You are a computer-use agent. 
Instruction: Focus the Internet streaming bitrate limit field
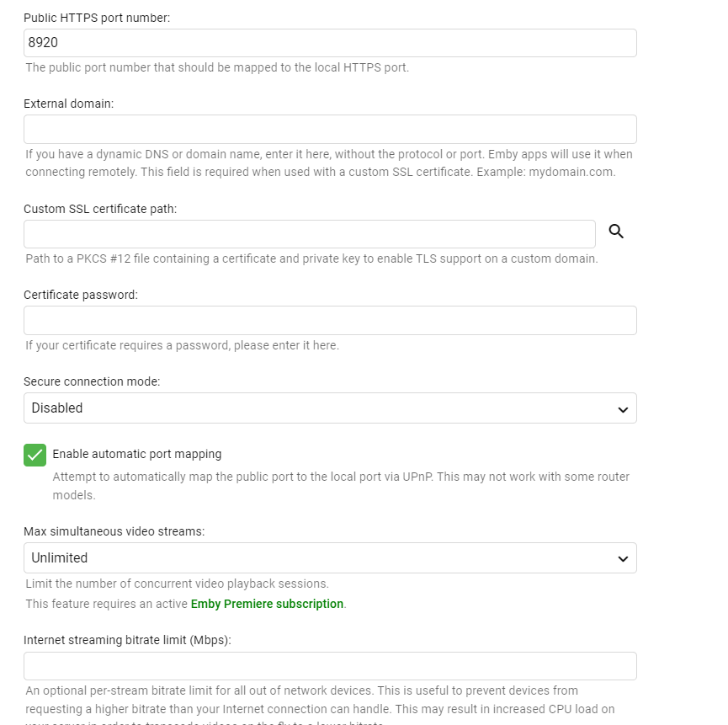tap(330, 666)
